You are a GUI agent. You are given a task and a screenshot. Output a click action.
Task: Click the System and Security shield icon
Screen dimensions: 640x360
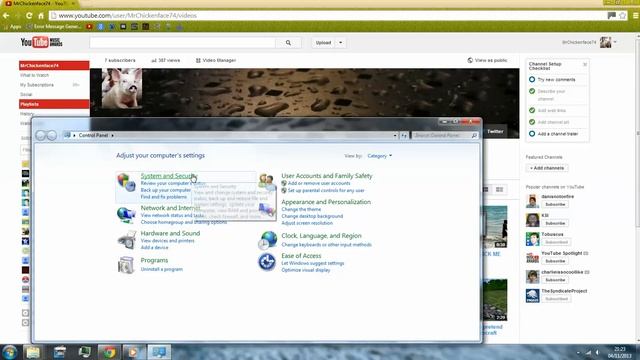point(126,182)
